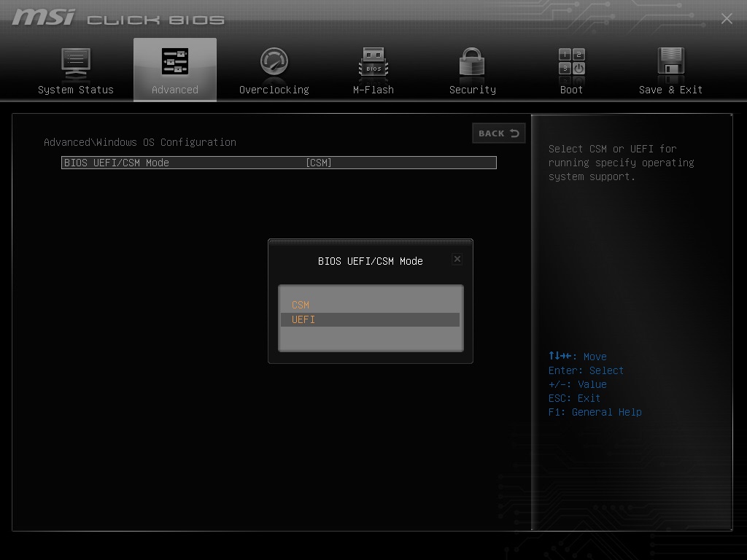Click the arrows 'Move' hint
The width and height of the screenshot is (747, 560).
coord(577,356)
